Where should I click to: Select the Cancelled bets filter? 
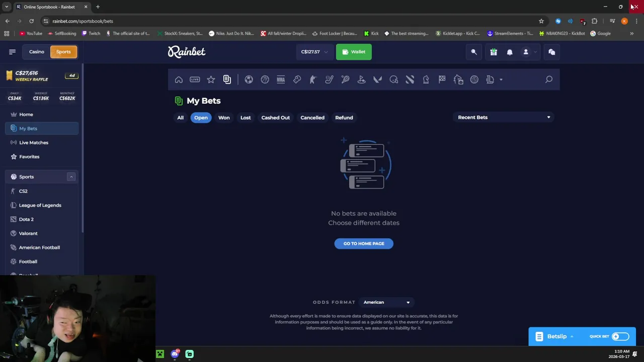coord(312,118)
